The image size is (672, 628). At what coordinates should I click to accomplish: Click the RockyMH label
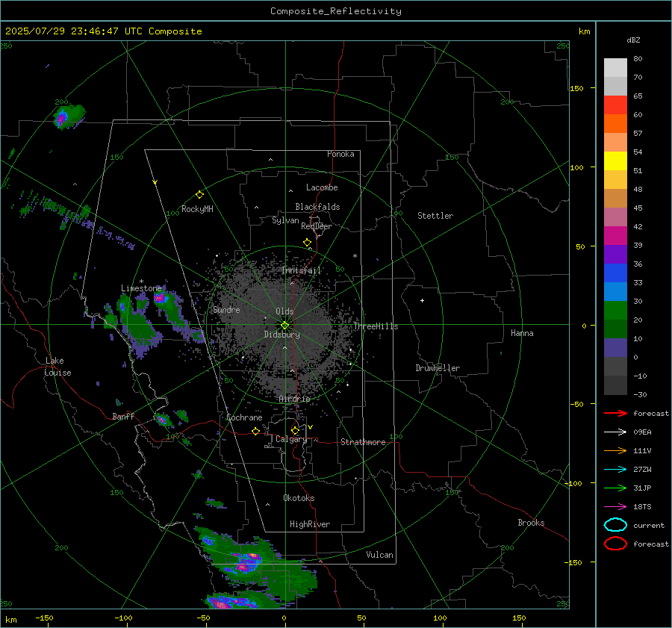click(197, 209)
